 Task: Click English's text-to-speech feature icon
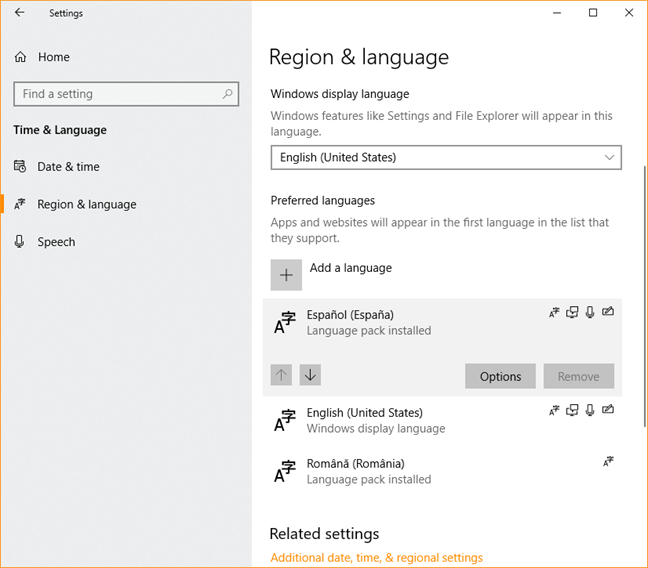click(572, 410)
